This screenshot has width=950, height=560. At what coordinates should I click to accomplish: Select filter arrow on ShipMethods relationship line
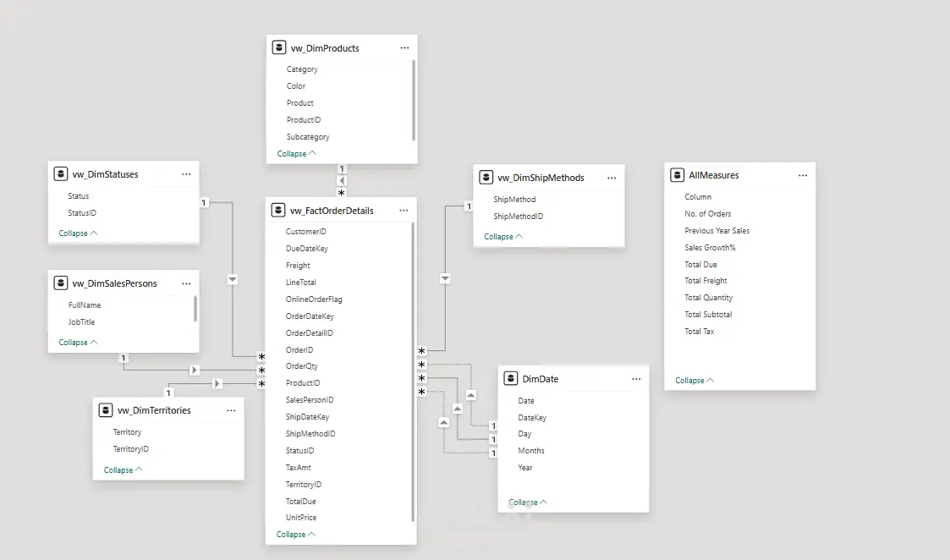445,279
